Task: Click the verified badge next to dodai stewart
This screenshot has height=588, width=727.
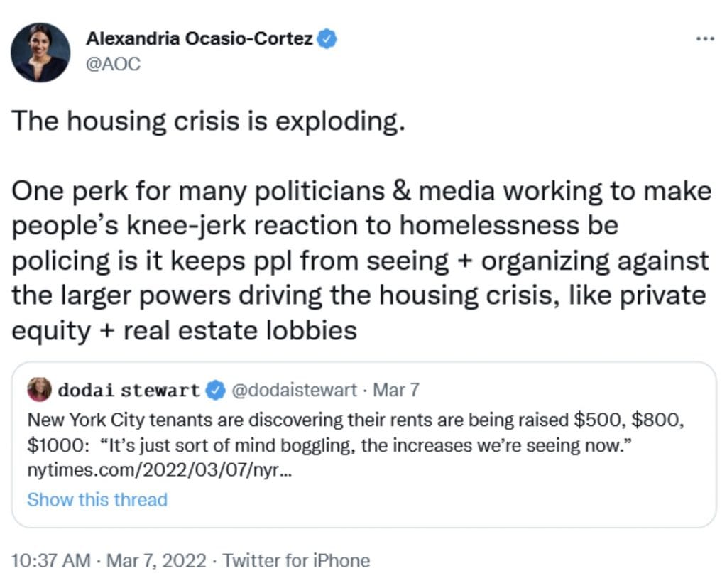Action: (x=215, y=390)
